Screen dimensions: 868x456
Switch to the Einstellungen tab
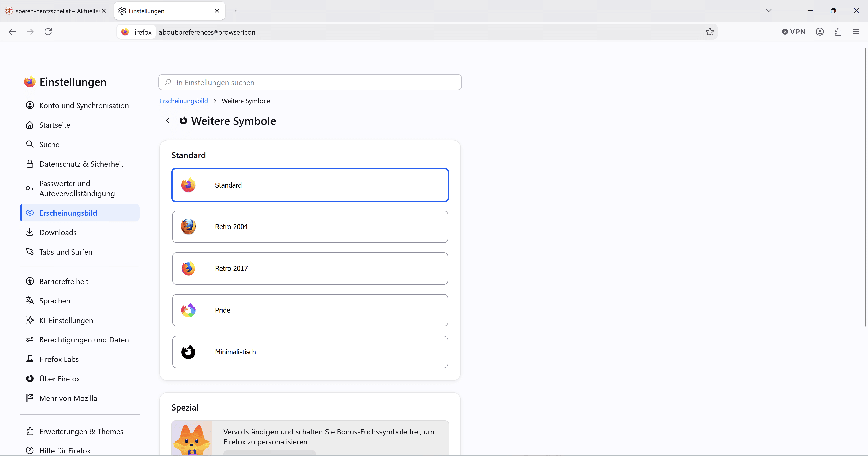coord(170,11)
